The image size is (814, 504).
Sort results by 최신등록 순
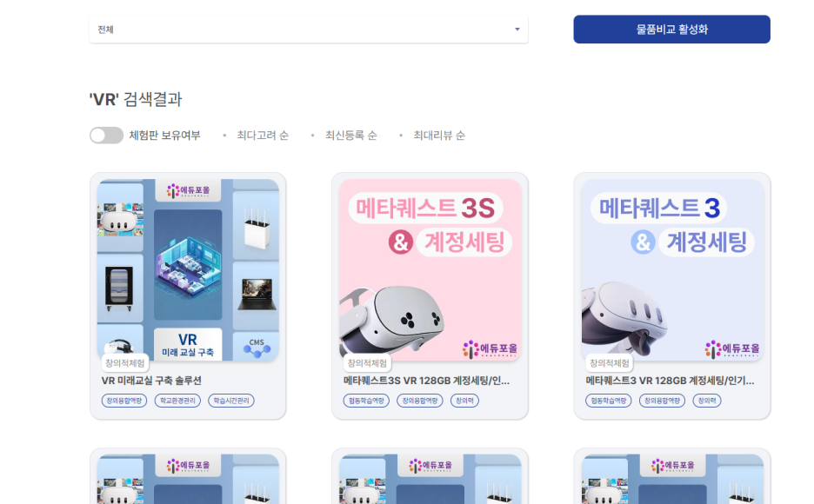351,136
